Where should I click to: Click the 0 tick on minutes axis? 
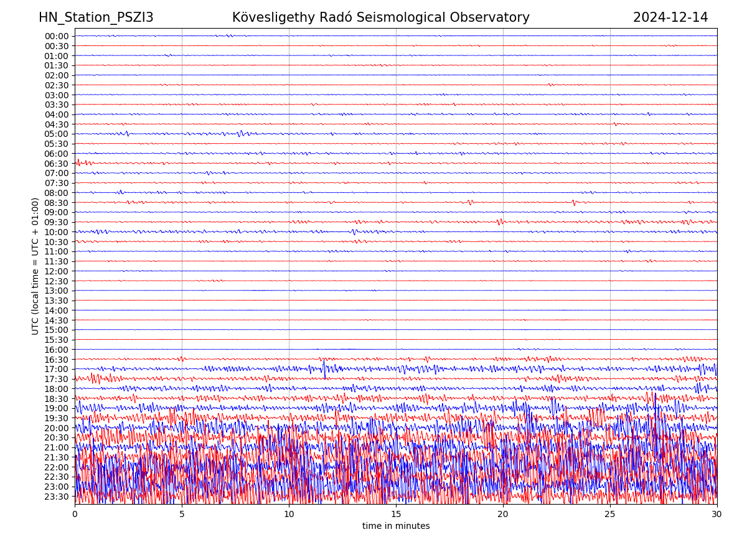click(75, 515)
